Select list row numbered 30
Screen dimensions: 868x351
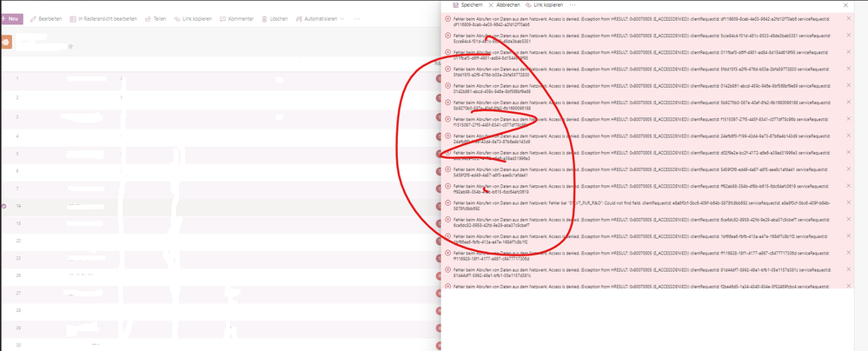pyautogui.click(x=221, y=346)
